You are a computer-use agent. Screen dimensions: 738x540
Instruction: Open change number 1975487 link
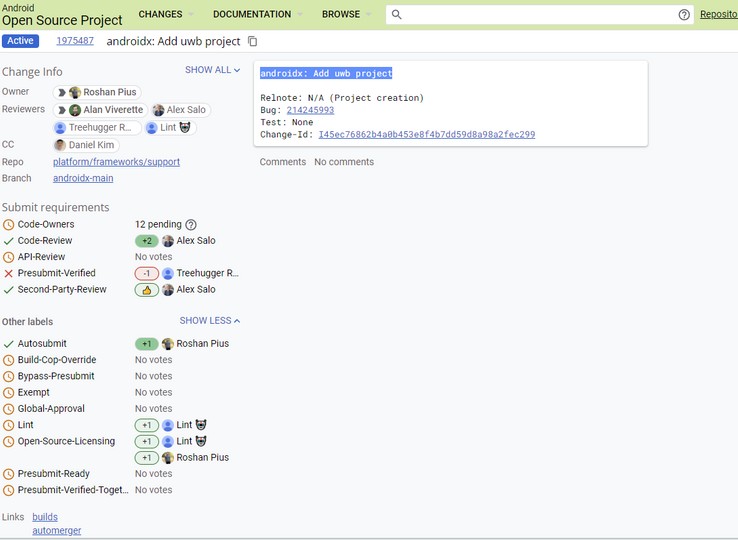(75, 41)
